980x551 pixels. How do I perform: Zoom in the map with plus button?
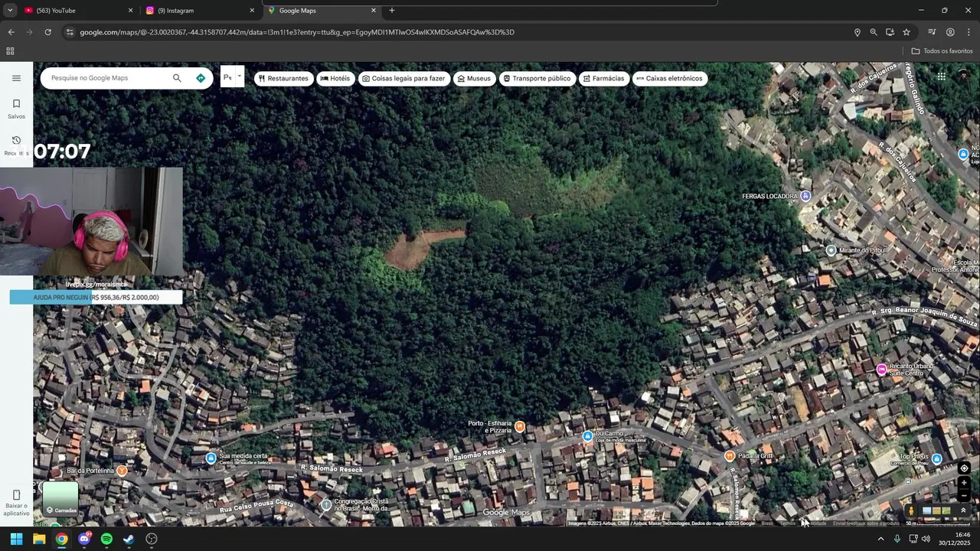coord(964,484)
